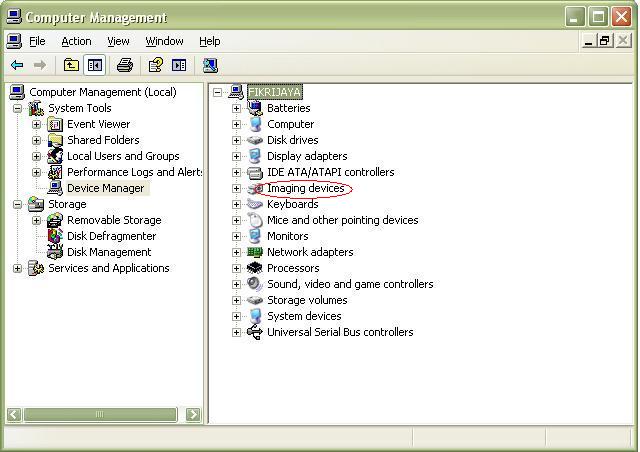The image size is (640, 452).
Task: Click the Disk Defragmenter icon
Action: (55, 236)
